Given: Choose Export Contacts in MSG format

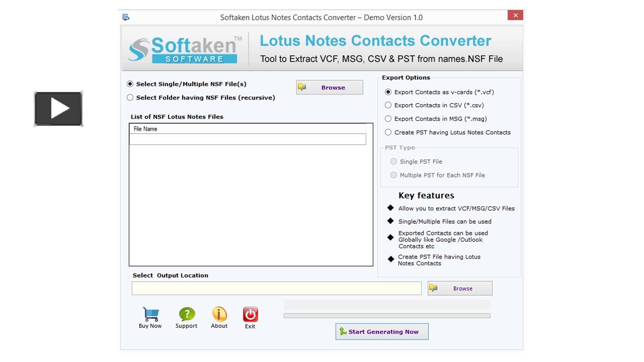Looking at the screenshot, I should coord(388,119).
